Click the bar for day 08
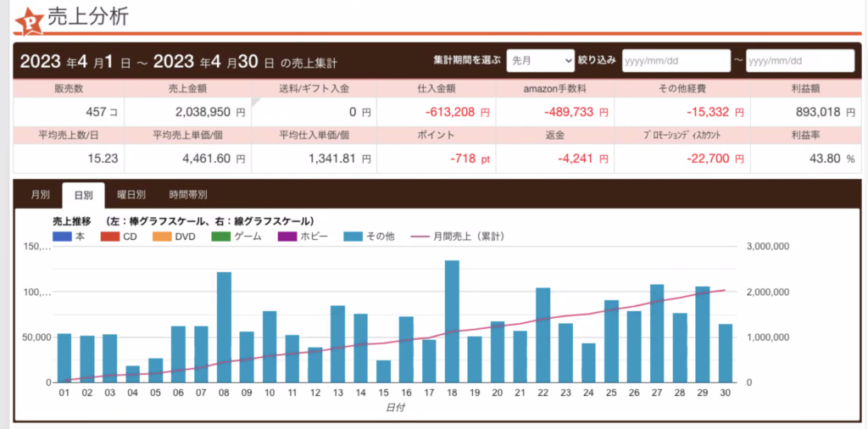 (225, 327)
